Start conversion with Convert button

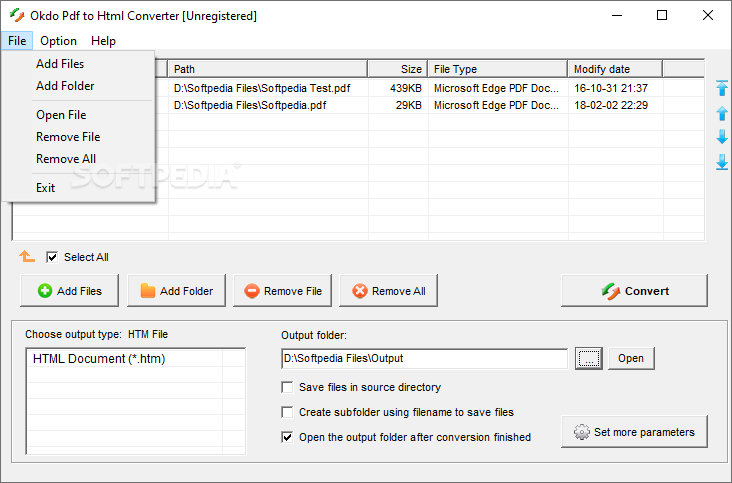click(x=634, y=291)
